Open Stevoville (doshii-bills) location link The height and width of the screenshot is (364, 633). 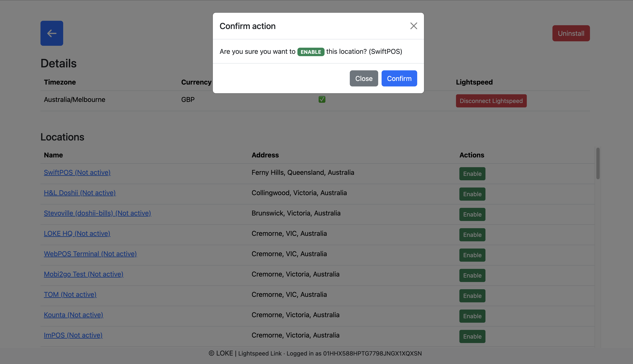tap(98, 213)
